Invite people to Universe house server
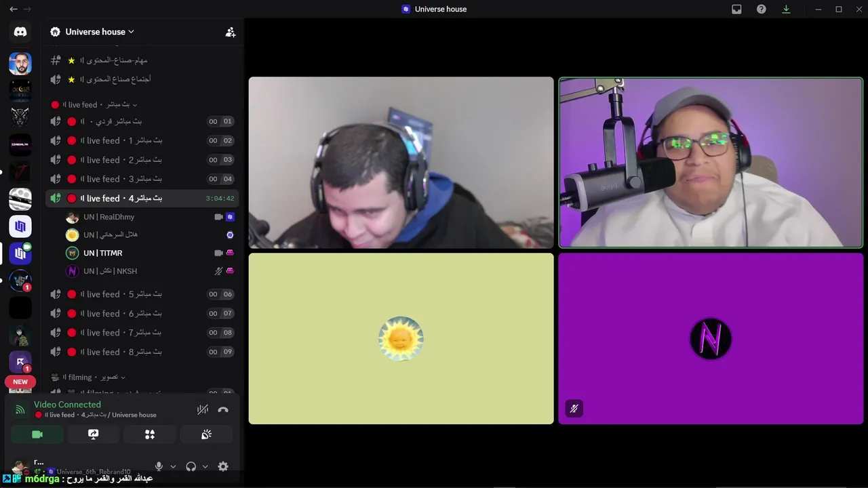Screen dimensions: 868x488 click(x=231, y=32)
